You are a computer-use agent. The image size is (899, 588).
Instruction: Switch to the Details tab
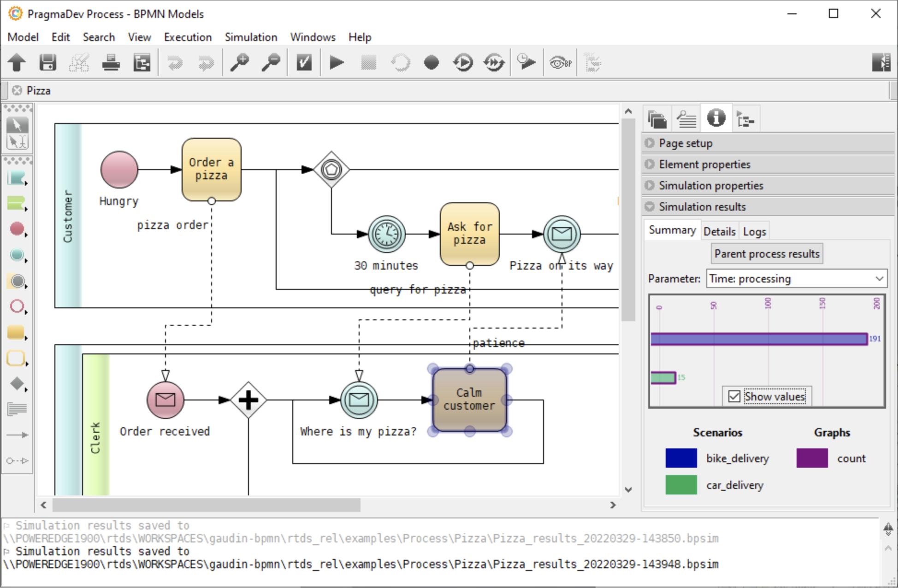[x=719, y=231]
